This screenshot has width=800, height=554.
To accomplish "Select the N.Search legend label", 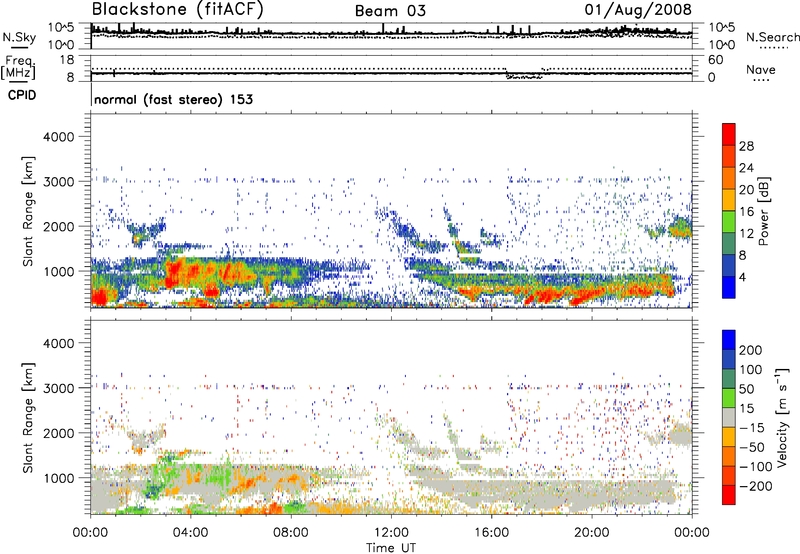I will pyautogui.click(x=773, y=37).
